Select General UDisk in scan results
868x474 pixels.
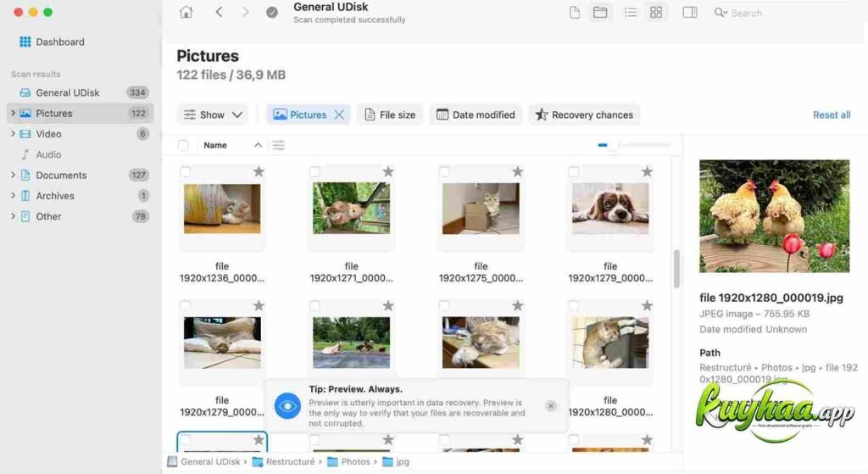(x=79, y=92)
